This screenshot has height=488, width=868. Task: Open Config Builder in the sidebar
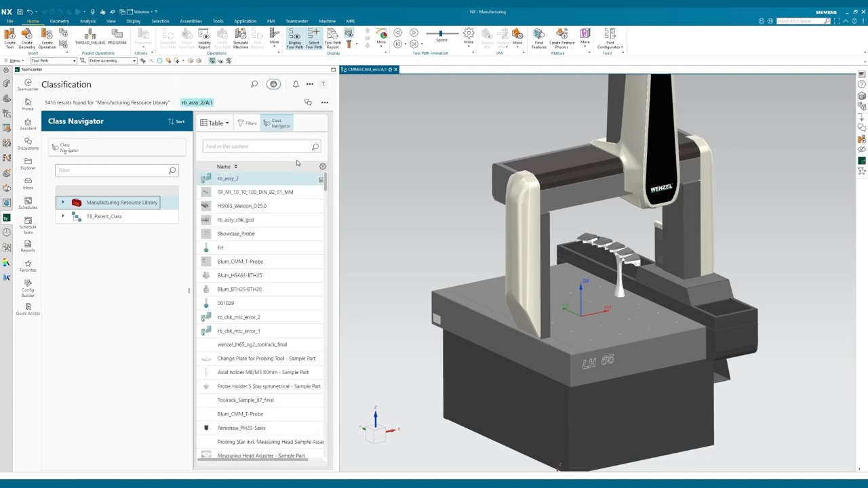click(x=28, y=289)
